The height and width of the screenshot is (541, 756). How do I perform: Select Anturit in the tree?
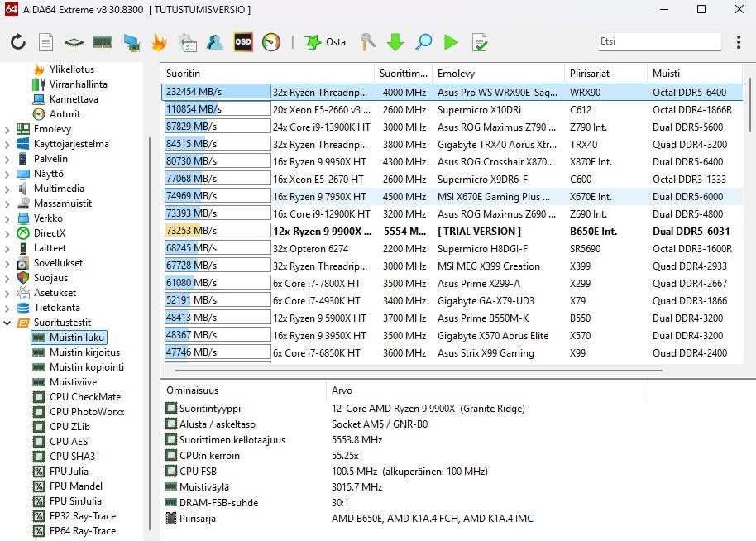click(65, 114)
